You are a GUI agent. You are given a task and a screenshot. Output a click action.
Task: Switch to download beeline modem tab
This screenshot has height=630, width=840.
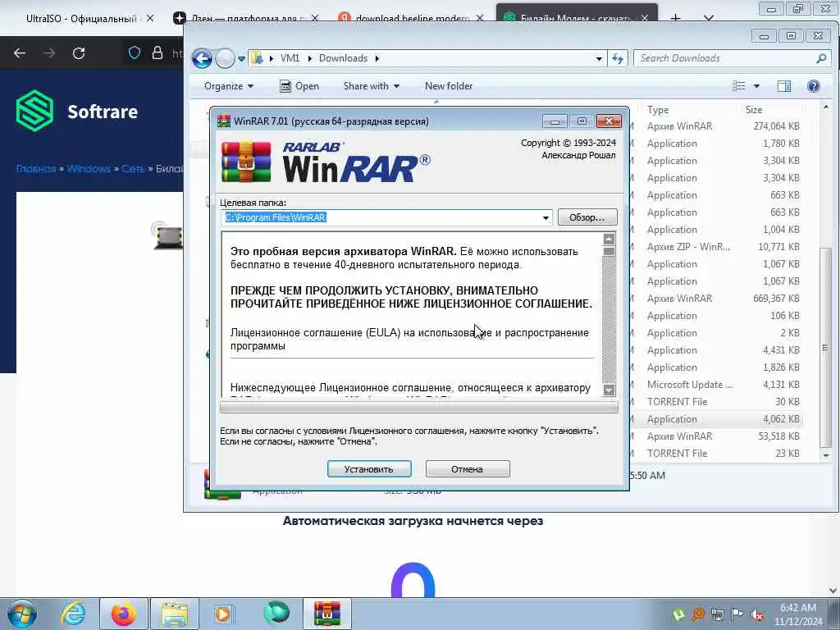pos(410,18)
